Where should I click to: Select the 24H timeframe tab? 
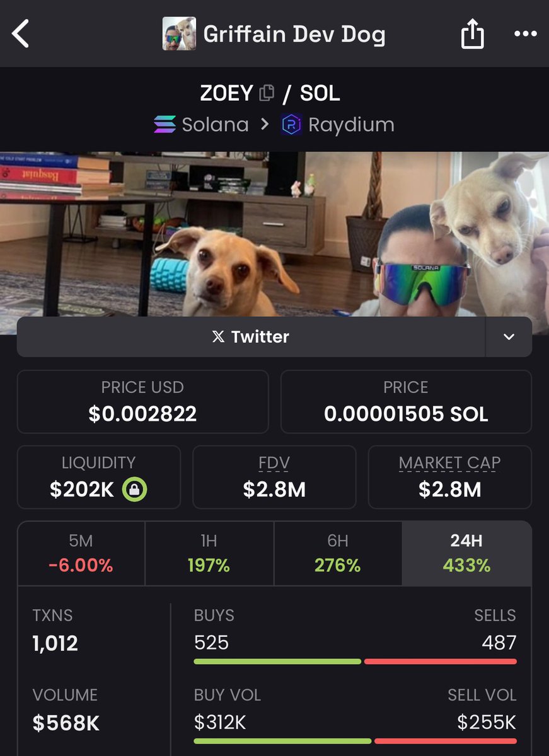point(466,554)
